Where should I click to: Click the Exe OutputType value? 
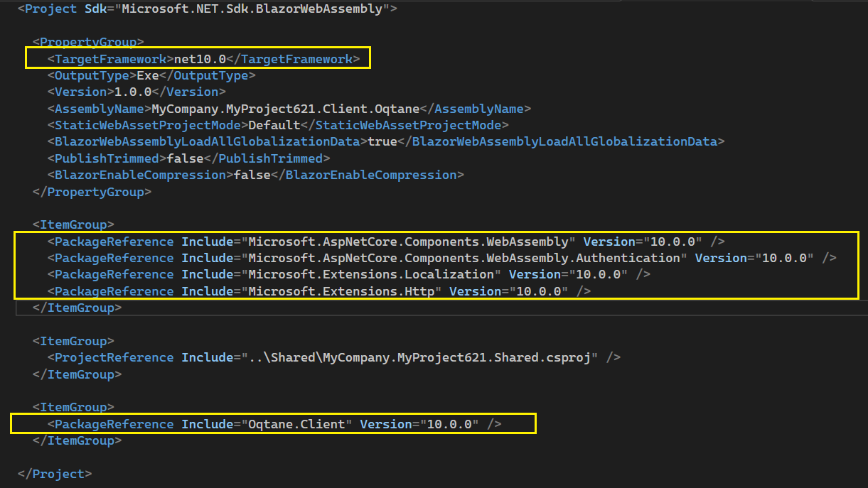click(147, 75)
